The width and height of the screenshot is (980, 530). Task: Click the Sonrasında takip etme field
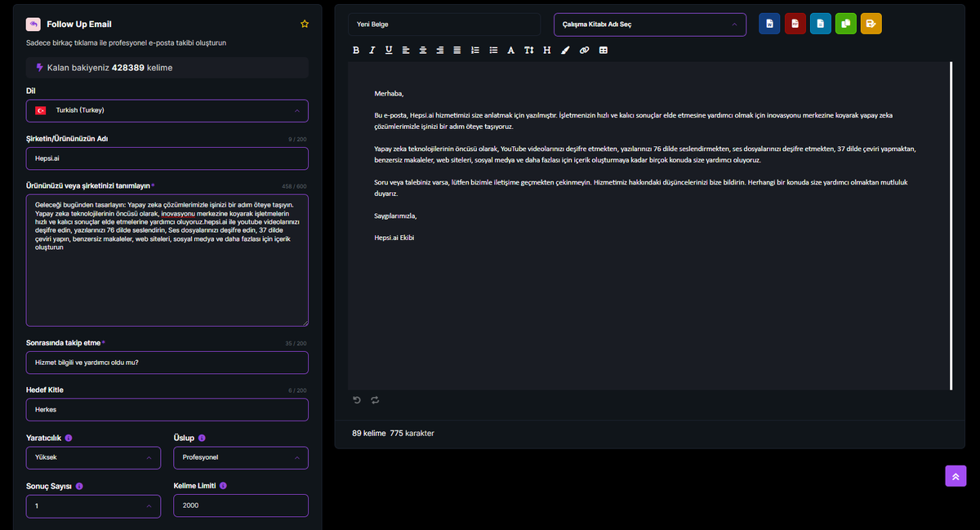(167, 363)
